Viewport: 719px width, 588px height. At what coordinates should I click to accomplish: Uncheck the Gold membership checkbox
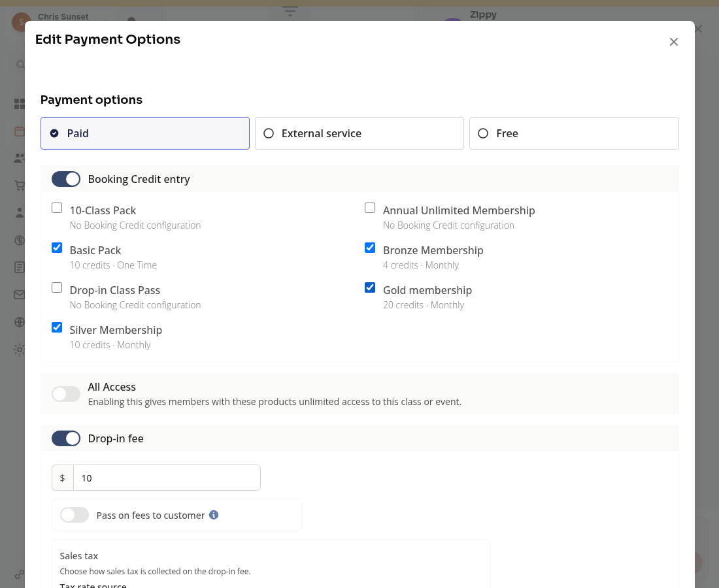[370, 288]
